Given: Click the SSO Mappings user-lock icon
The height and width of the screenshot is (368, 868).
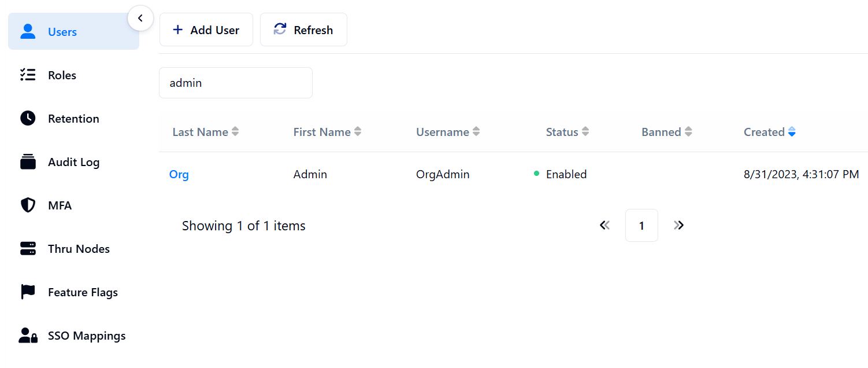Looking at the screenshot, I should click(28, 336).
